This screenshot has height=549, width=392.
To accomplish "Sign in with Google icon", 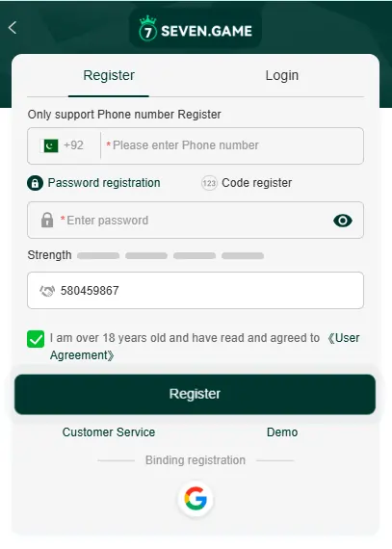I will click(196, 499).
